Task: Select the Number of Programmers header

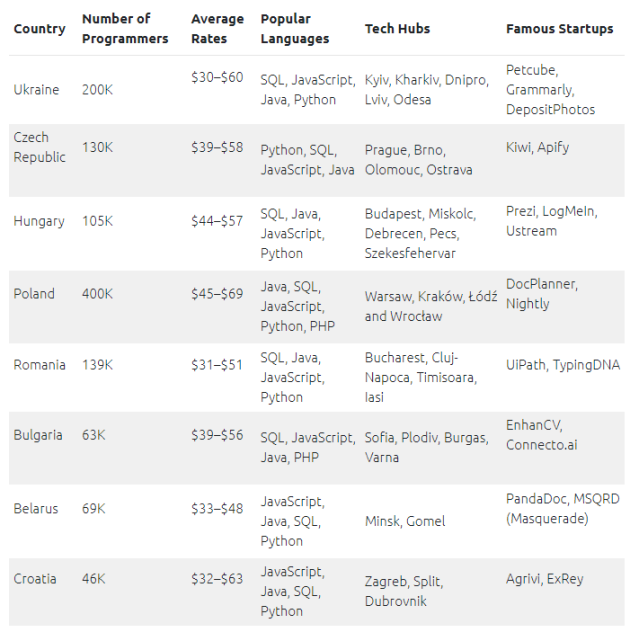Action: pos(125,29)
